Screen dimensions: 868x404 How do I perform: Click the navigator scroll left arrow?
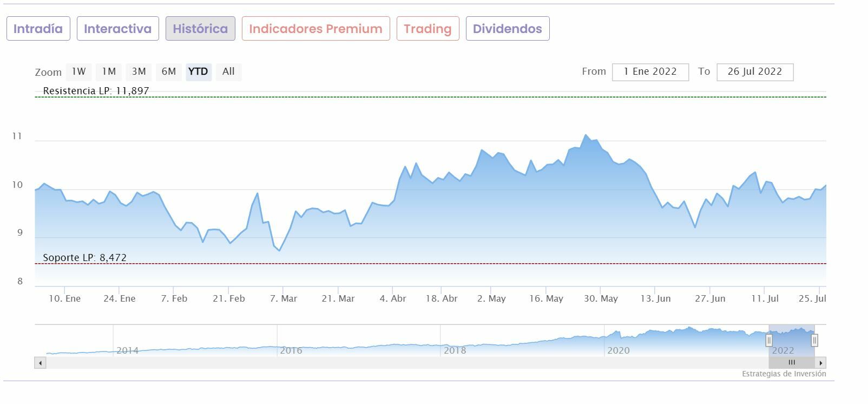[40, 363]
